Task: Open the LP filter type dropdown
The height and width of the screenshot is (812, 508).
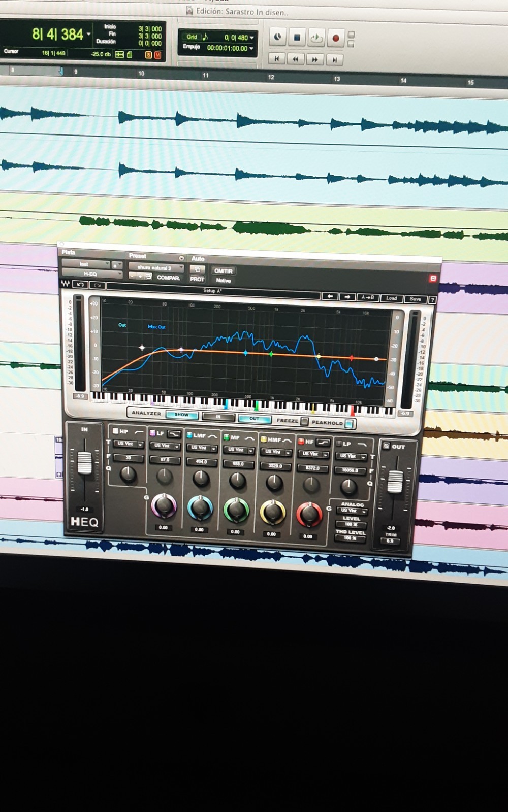Action: coord(351,457)
